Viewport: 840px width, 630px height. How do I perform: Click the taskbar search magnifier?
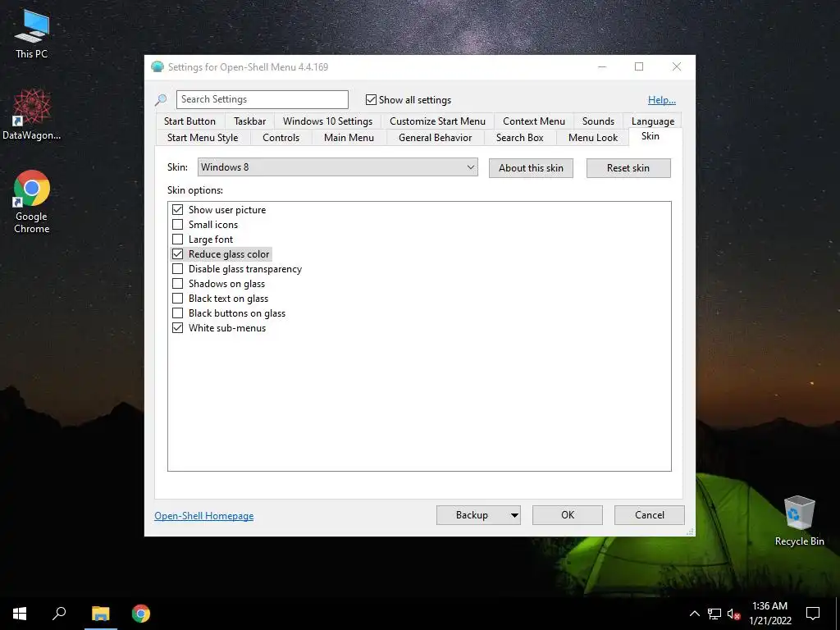tap(59, 614)
